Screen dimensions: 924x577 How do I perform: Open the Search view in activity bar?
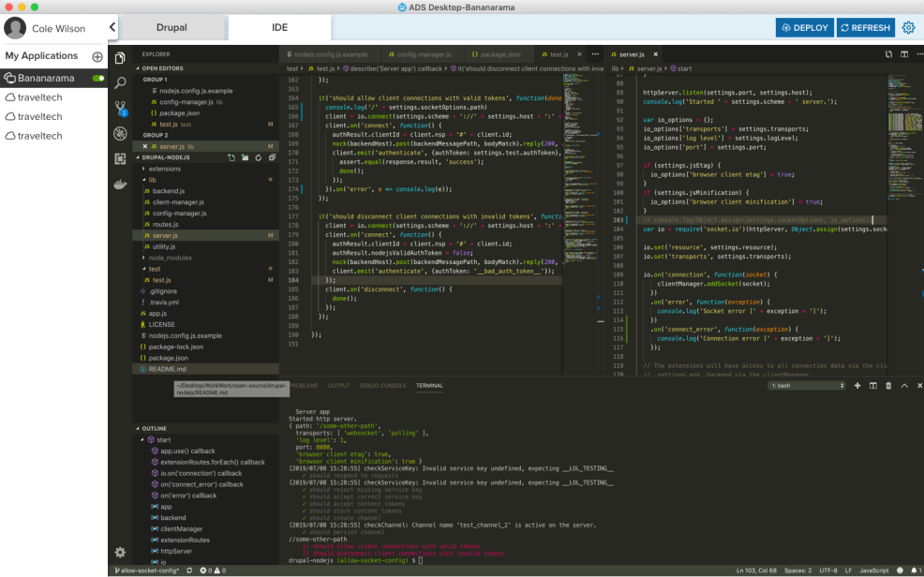pos(120,82)
